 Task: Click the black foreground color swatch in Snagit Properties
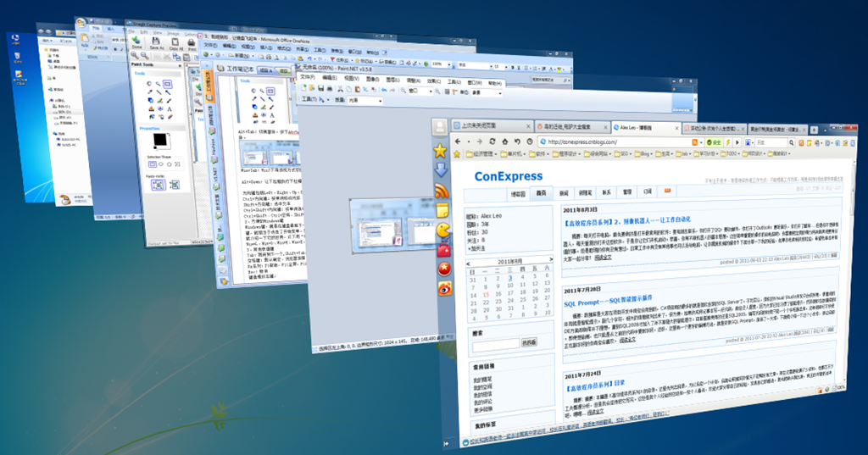point(160,140)
